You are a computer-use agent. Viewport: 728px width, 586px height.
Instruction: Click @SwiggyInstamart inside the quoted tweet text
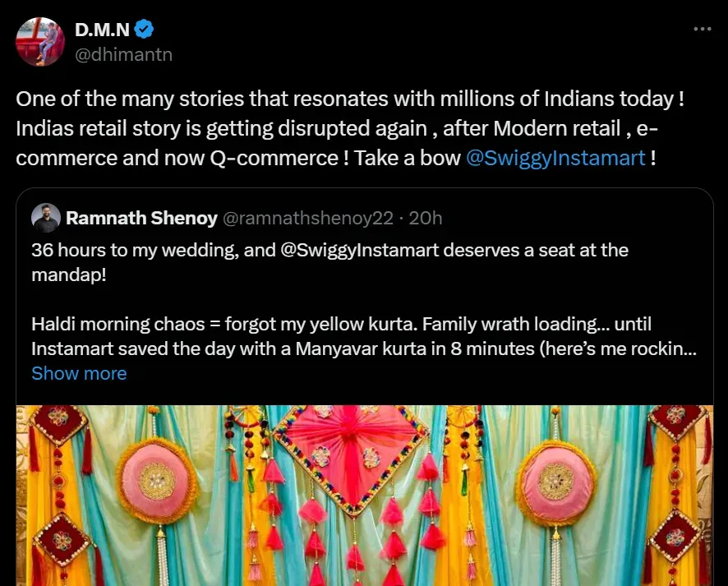(x=358, y=250)
